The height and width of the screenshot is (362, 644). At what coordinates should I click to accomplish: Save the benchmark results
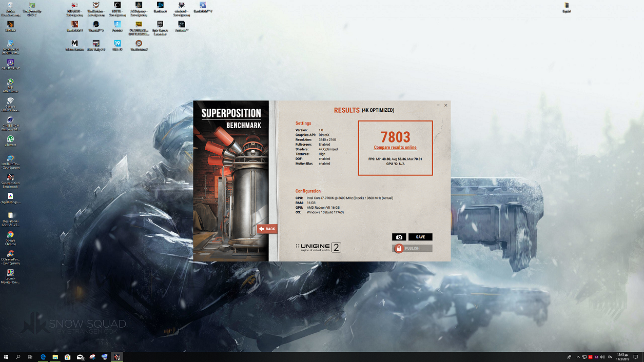pyautogui.click(x=420, y=237)
